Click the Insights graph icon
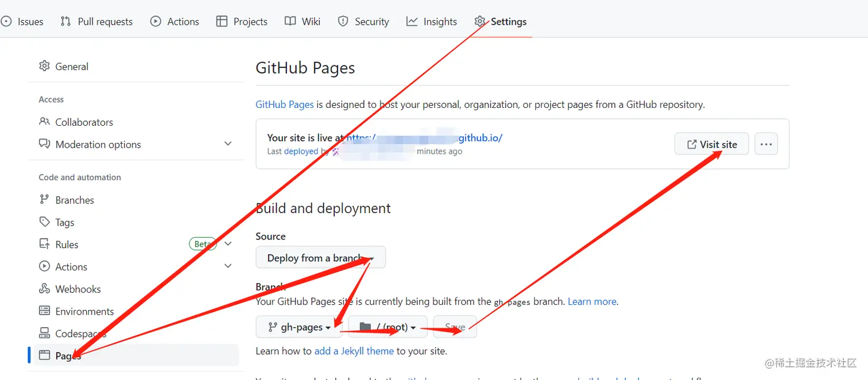868x380 pixels. (x=412, y=22)
